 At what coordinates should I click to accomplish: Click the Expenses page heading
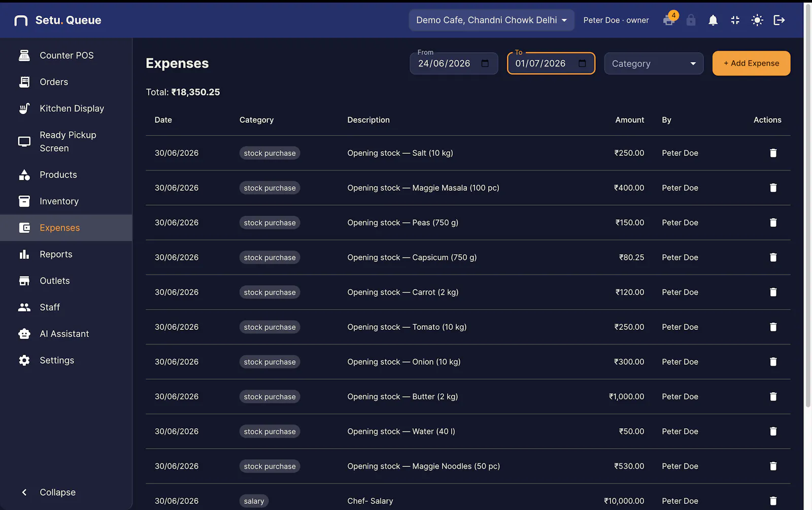coord(177,63)
